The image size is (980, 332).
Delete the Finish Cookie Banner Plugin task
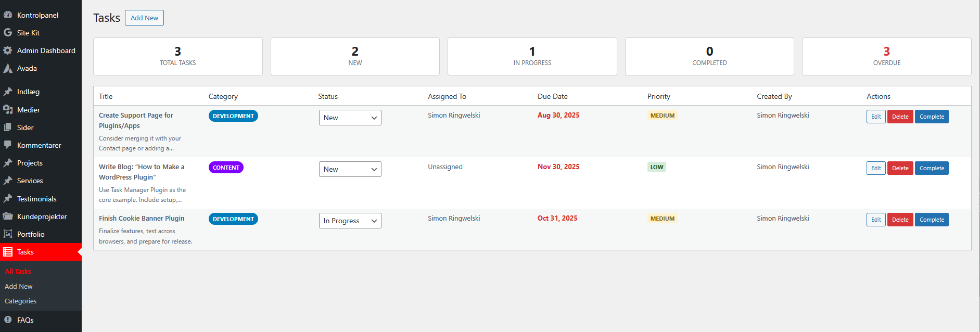[900, 220]
